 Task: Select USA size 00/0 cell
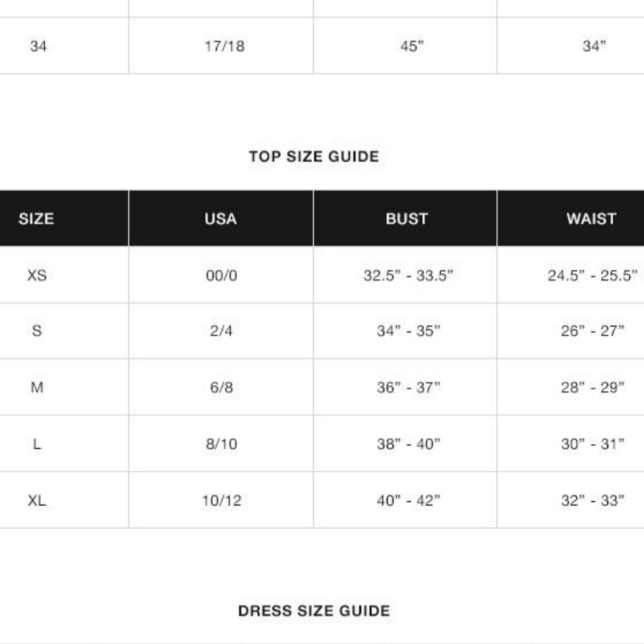pos(222,275)
